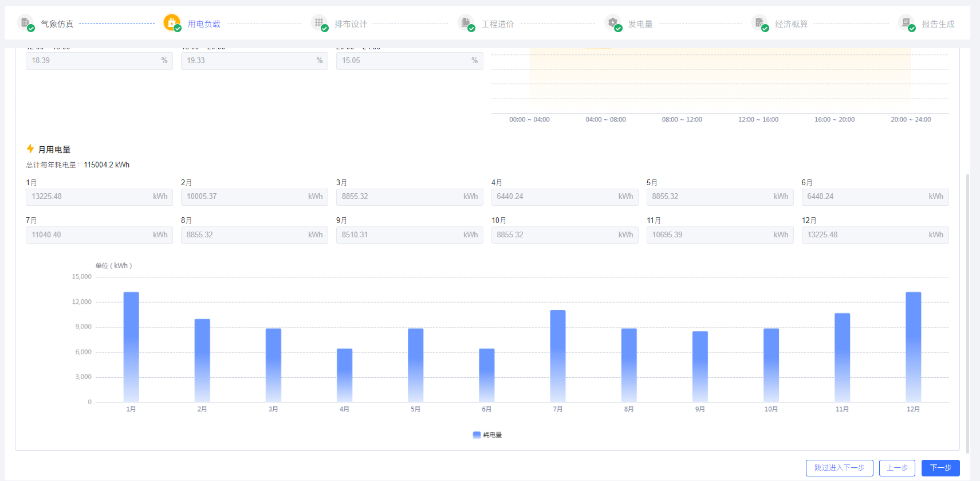Click the vertical page scrollbar
Viewport: 980px width, 481px height.
967,314
